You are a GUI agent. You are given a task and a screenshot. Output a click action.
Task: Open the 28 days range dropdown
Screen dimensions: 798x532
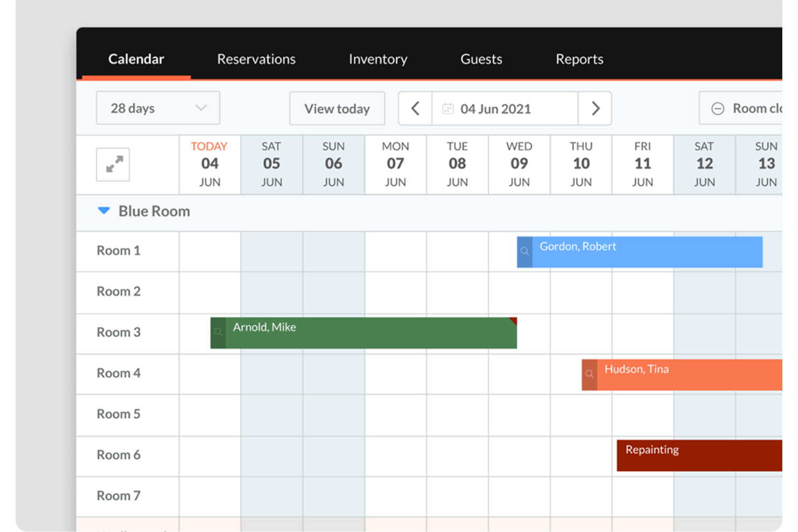click(x=158, y=108)
